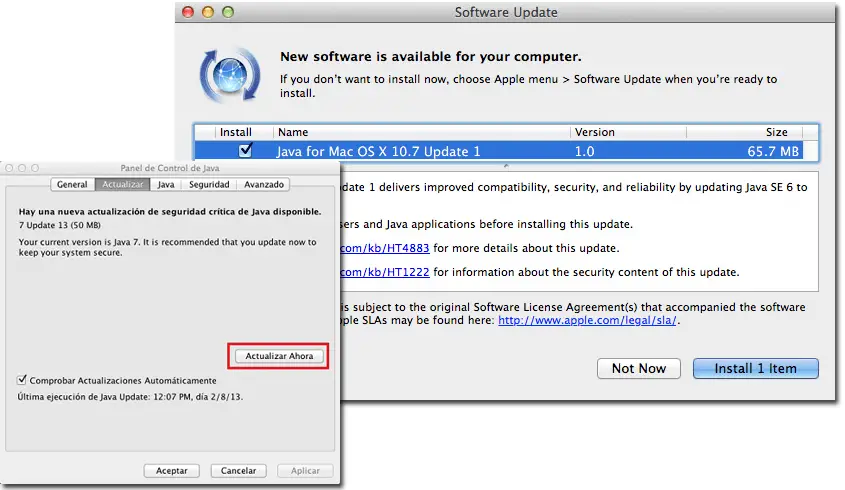This screenshot has width=845, height=490.
Task: Sort updates by Name column header
Action: coord(421,132)
